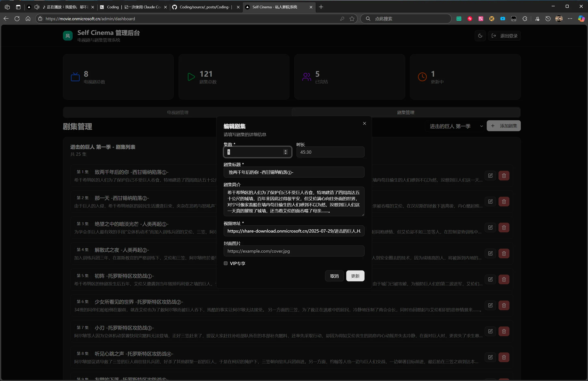Edit episode 第 5 集 pencil icon

click(490, 279)
